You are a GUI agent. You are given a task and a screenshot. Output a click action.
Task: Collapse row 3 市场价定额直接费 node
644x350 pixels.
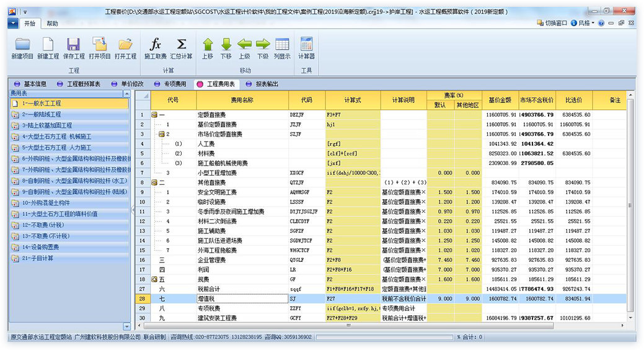click(x=162, y=134)
